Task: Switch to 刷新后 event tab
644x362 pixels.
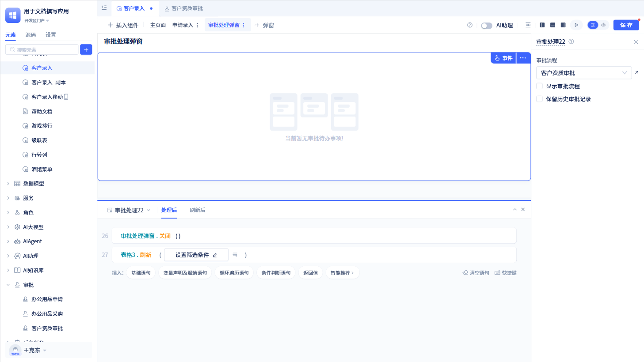Action: (198, 210)
